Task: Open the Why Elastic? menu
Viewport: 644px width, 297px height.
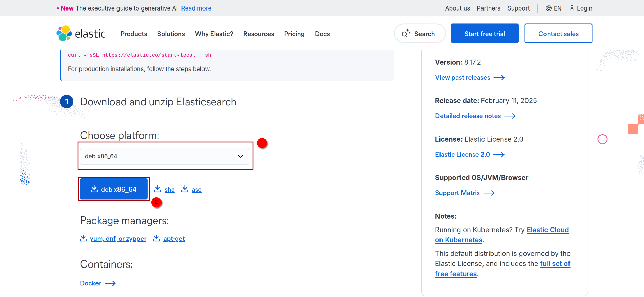Action: click(214, 34)
